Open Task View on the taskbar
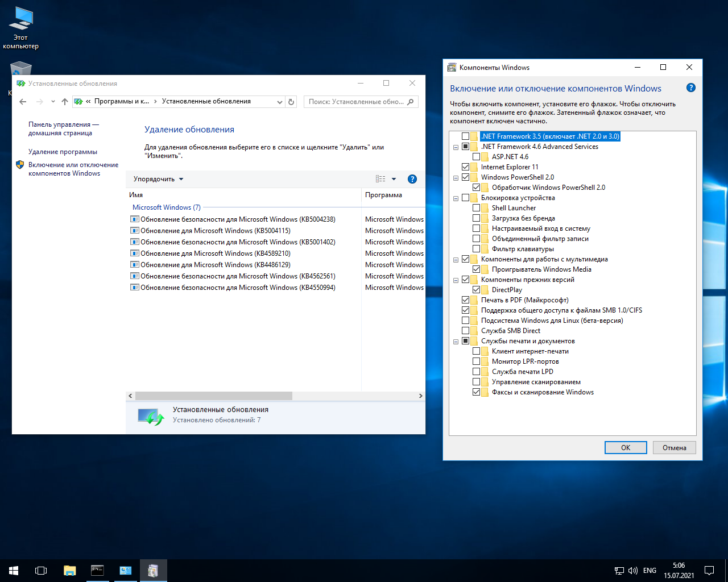Screen dimensions: 728x582 point(41,571)
